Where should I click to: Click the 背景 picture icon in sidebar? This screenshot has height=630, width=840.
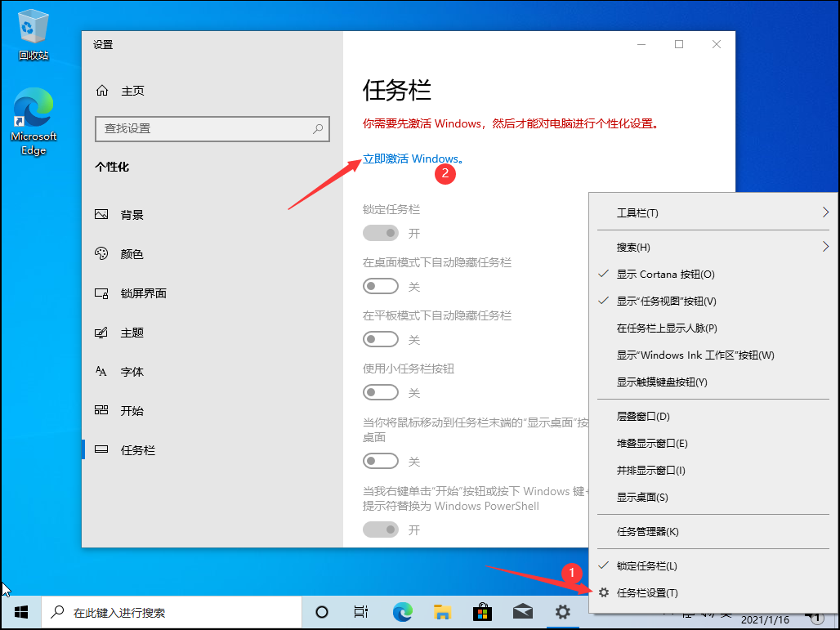101,215
